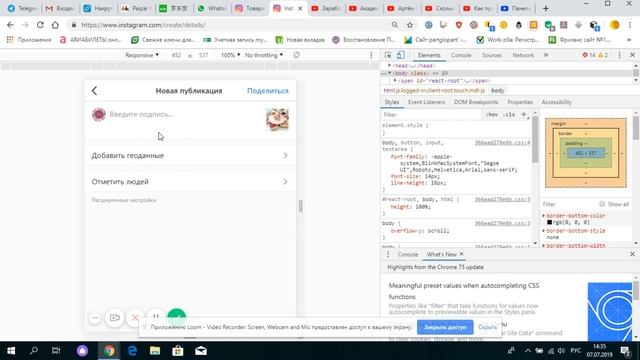Expand the span react-root node
Screen dimensions: 640x360
coord(395,81)
